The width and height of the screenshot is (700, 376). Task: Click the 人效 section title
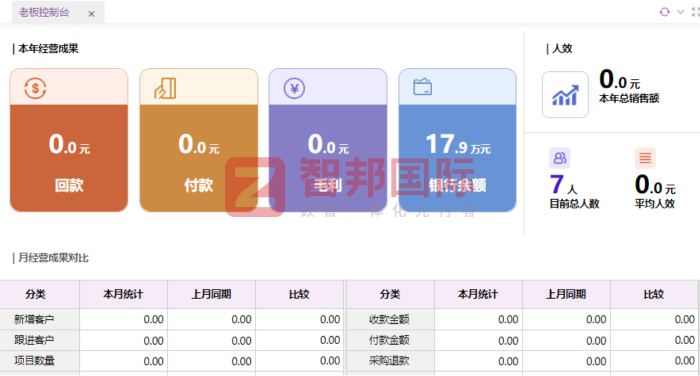(562, 49)
